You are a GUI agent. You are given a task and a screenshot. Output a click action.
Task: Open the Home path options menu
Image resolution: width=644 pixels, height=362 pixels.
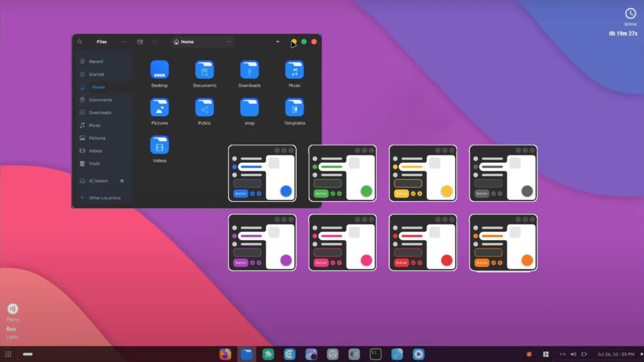[230, 42]
